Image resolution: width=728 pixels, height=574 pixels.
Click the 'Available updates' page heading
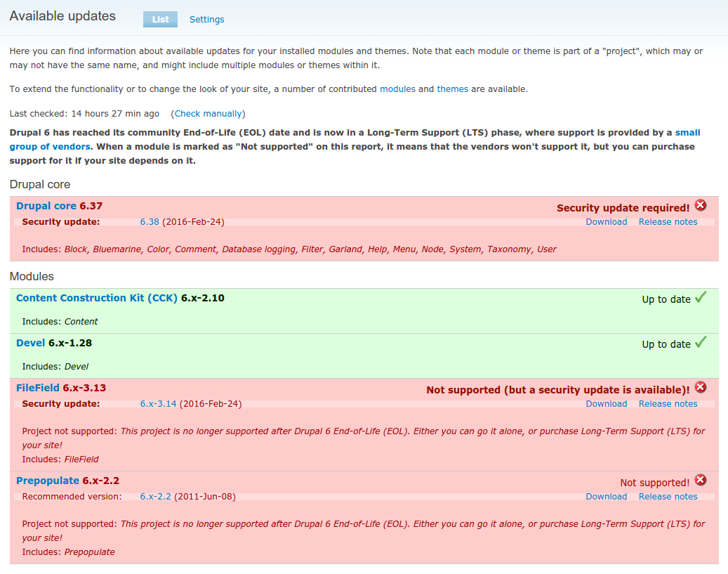[62, 15]
